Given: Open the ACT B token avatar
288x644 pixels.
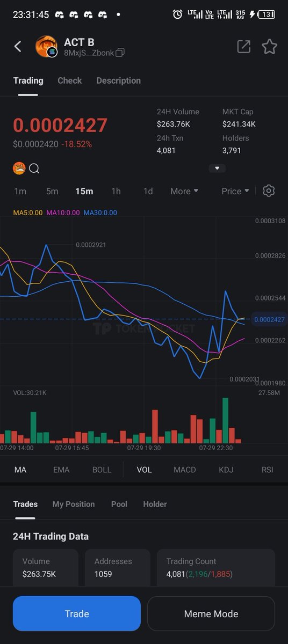Looking at the screenshot, I should (x=46, y=47).
